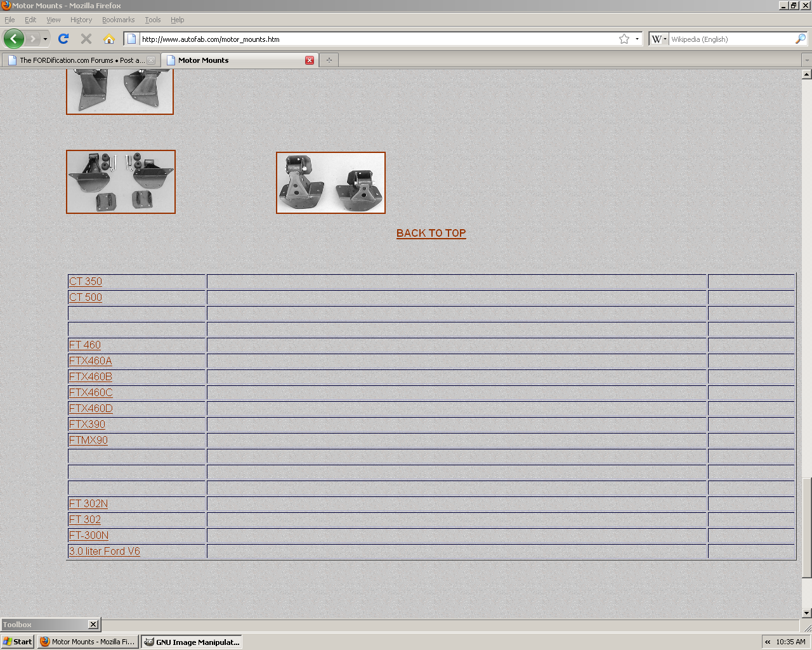Open the FTX460C link
Screen dimensions: 812x650
(x=91, y=393)
